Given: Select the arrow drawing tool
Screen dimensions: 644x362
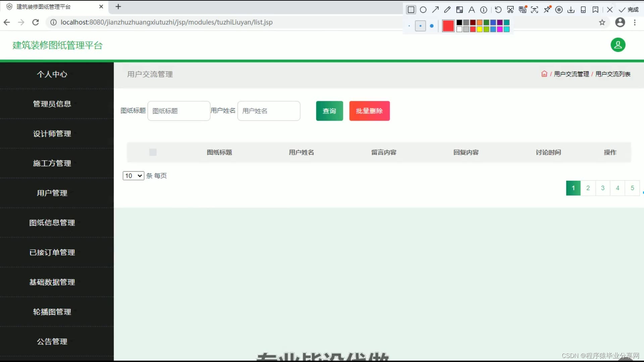Looking at the screenshot, I should 435,10.
